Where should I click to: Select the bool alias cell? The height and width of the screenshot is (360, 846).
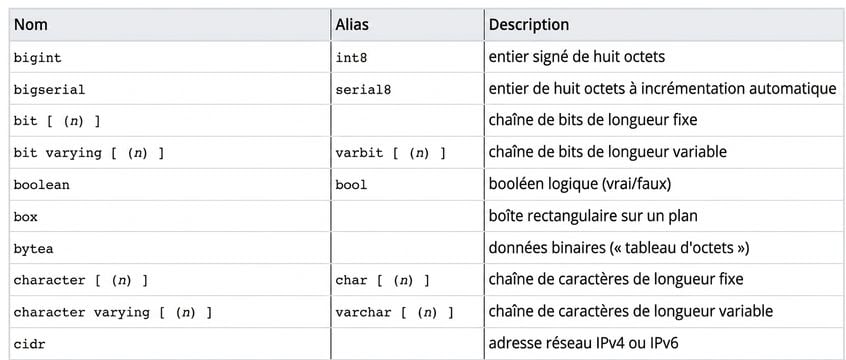pos(407,185)
